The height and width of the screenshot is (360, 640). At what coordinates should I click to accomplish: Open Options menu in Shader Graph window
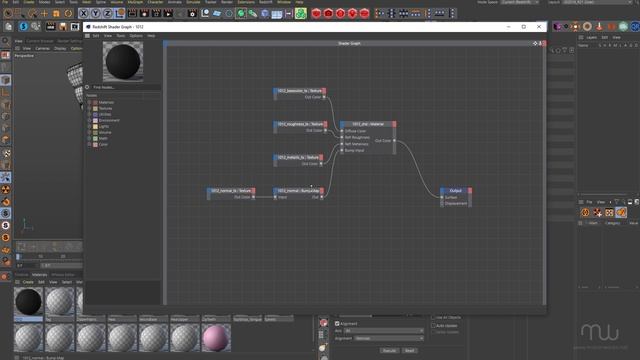tap(136, 36)
